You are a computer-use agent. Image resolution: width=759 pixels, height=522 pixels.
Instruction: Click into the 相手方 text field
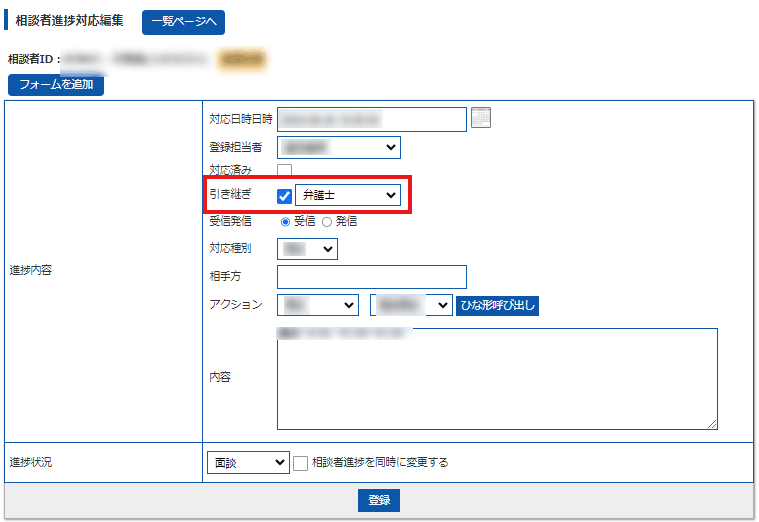click(x=371, y=276)
